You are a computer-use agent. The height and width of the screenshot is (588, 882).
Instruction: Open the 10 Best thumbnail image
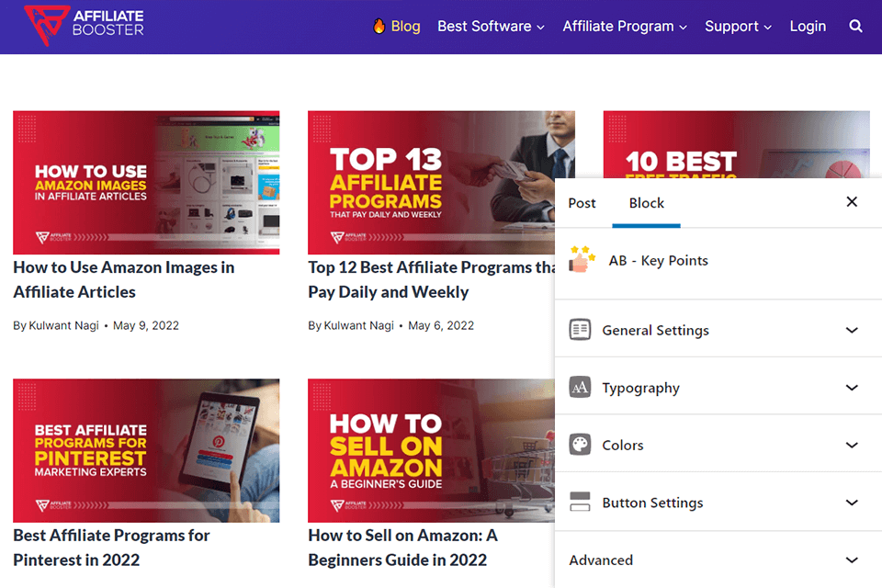[x=736, y=144]
